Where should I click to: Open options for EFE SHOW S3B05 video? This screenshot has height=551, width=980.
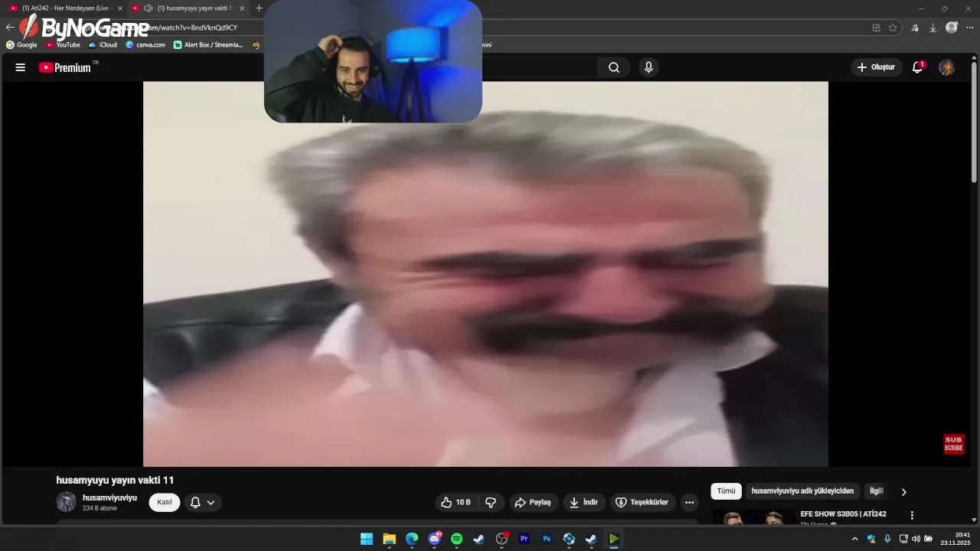coord(912,515)
